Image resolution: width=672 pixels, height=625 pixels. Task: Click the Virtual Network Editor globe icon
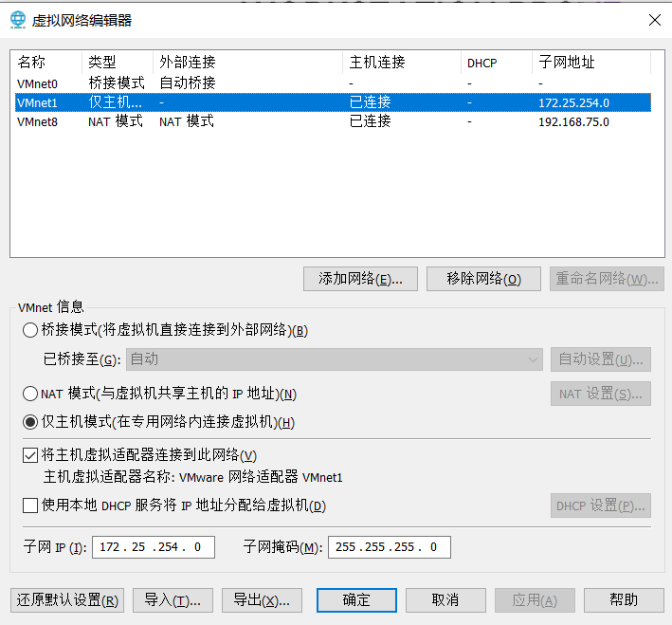[x=18, y=20]
